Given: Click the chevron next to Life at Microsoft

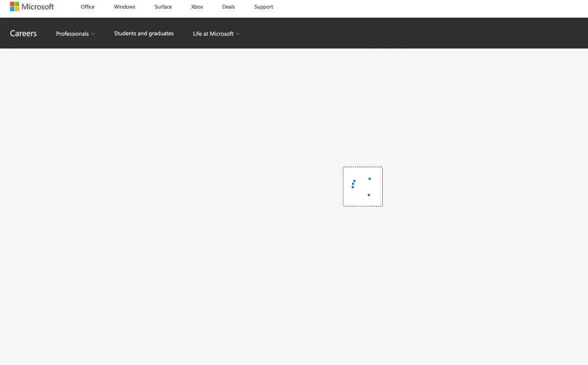Looking at the screenshot, I should (x=238, y=34).
